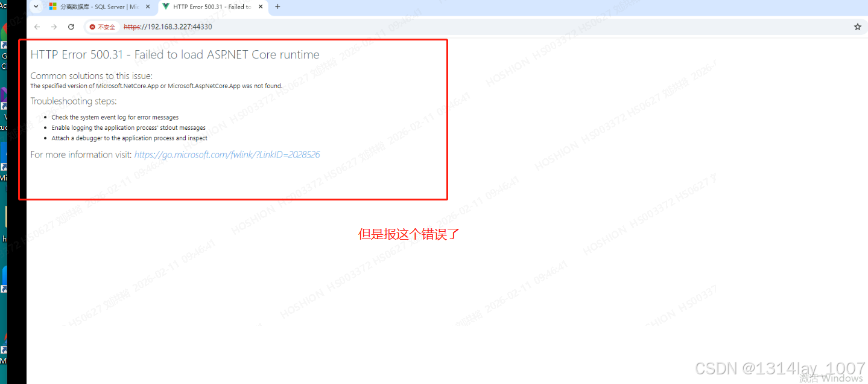Open the go.microsoft.com fwlink link

(227, 155)
